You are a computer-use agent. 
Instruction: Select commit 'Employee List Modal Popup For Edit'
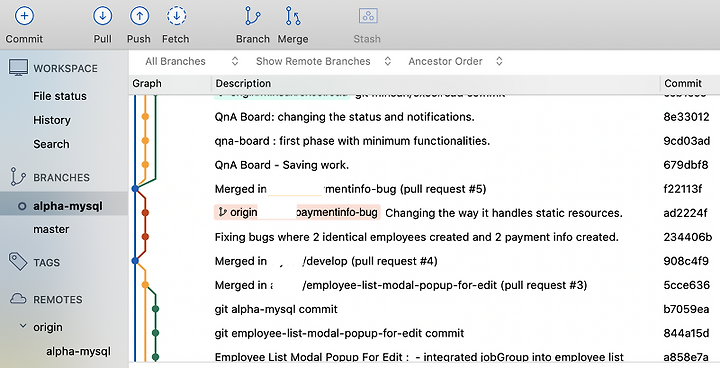point(419,357)
